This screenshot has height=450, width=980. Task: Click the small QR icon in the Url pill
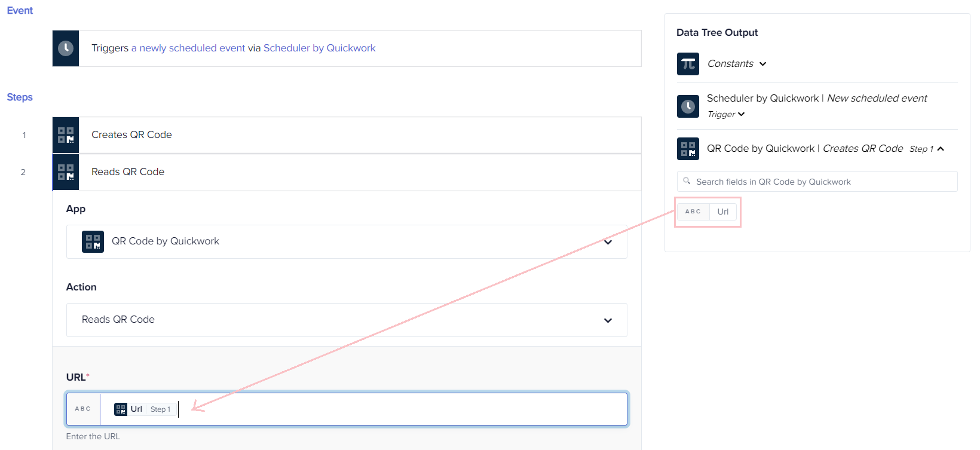tap(121, 409)
